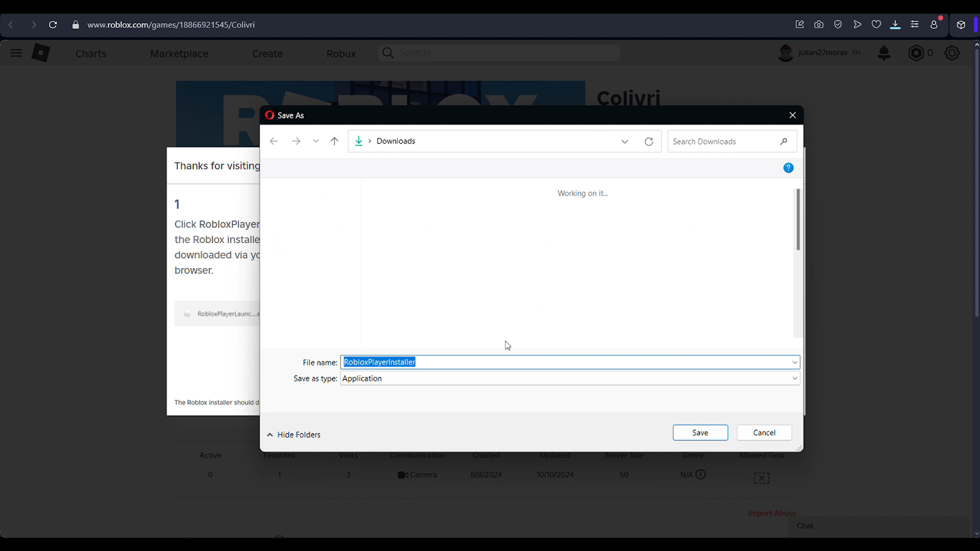
Task: Open Roblox notifications bell
Action: [x=884, y=53]
